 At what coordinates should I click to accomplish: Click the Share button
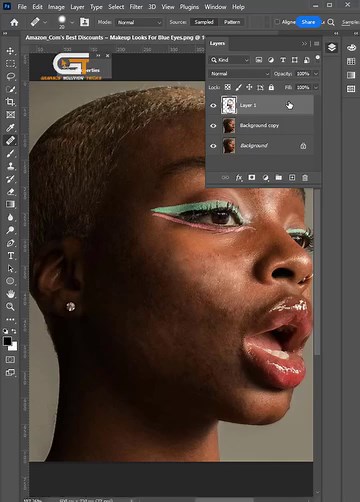click(x=308, y=22)
